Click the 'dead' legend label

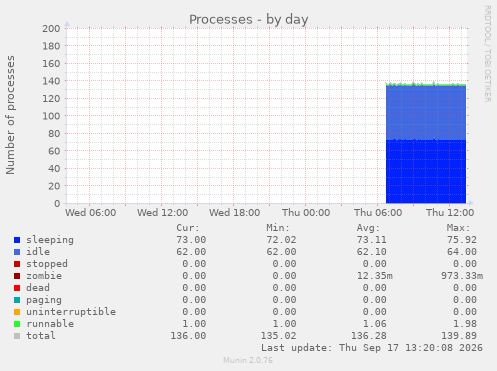(x=38, y=288)
